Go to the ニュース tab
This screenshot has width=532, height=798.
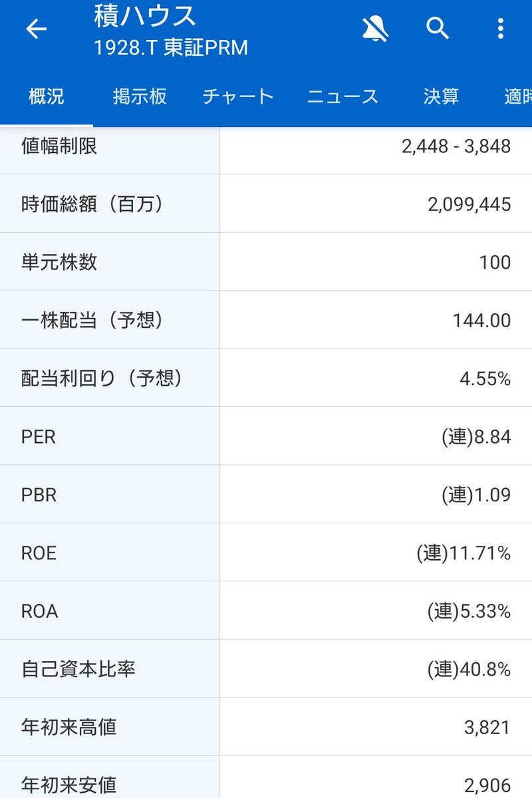[342, 96]
